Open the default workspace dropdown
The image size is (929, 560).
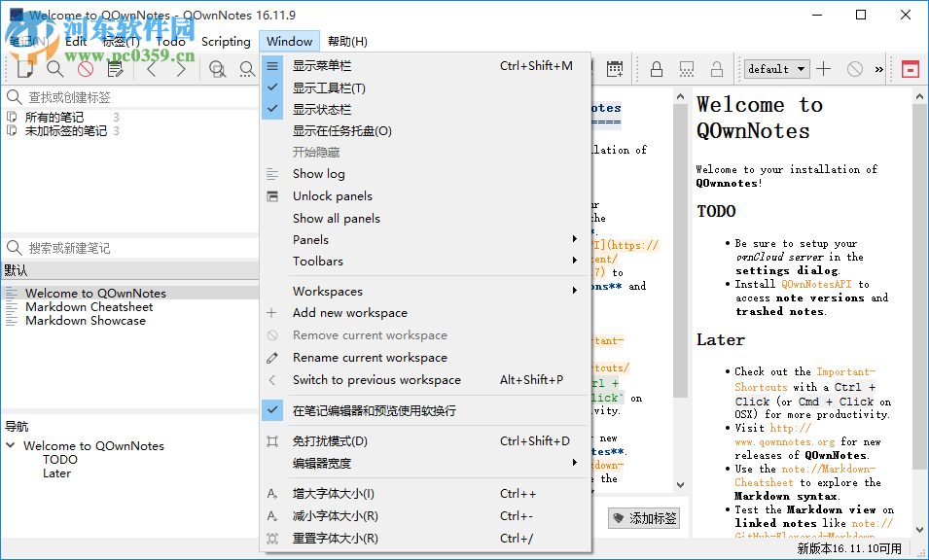click(776, 69)
